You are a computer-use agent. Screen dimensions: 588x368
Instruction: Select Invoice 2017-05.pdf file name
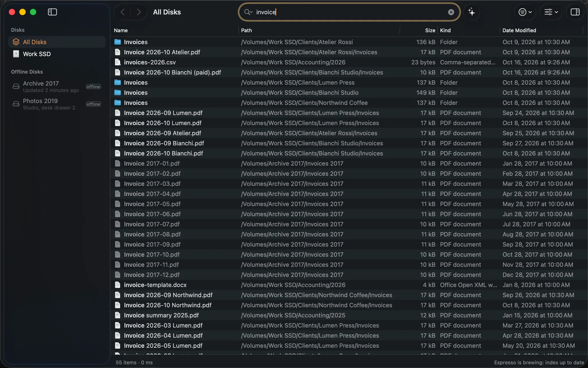point(152,204)
